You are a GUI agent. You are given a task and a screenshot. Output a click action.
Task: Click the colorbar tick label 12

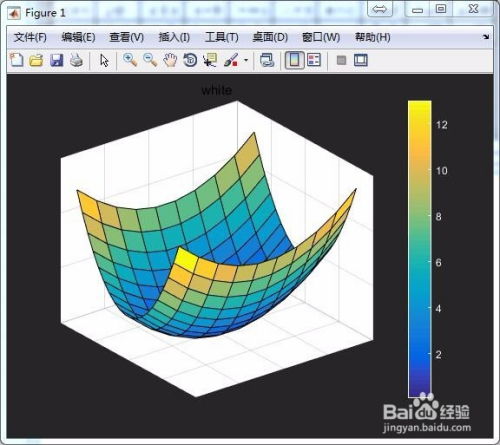click(442, 125)
